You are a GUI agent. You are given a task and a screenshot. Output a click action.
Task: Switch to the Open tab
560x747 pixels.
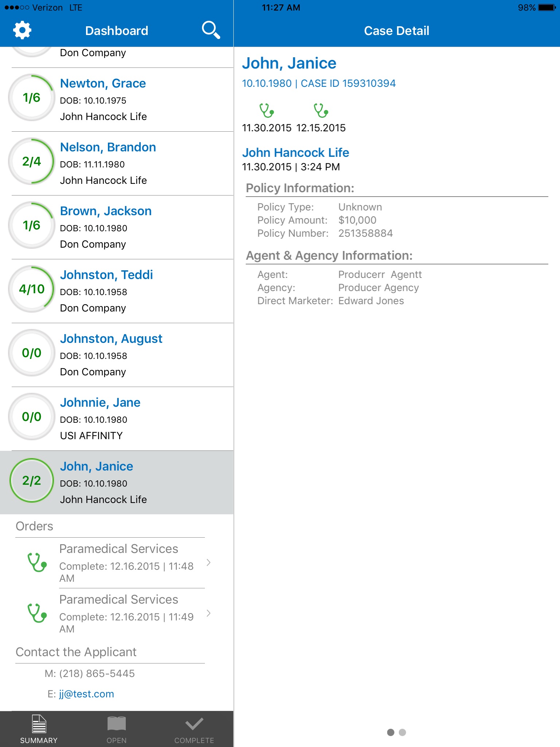coord(117,729)
